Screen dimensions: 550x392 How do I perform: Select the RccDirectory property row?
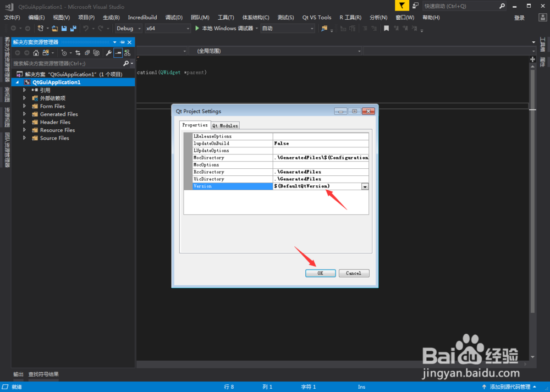click(280, 172)
